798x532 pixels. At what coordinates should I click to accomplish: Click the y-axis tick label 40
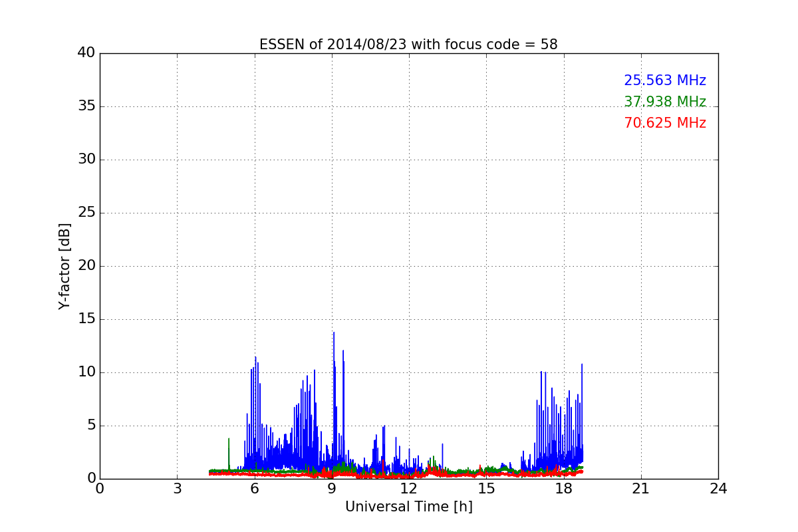[x=86, y=53]
